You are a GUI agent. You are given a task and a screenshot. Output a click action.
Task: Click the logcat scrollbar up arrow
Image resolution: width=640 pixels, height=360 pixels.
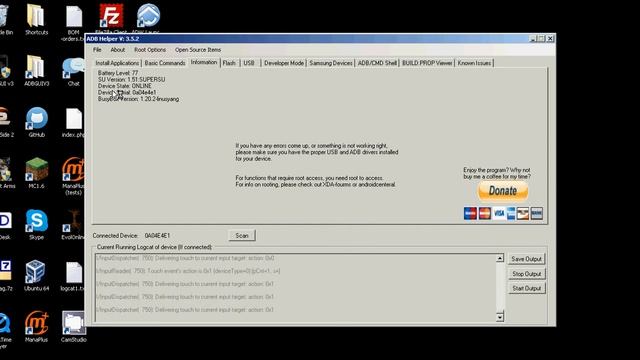click(500, 258)
